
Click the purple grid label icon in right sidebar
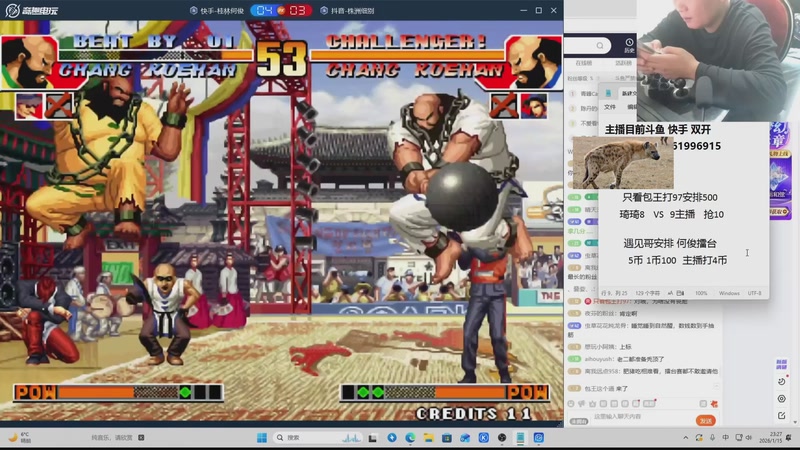[x=781, y=364]
